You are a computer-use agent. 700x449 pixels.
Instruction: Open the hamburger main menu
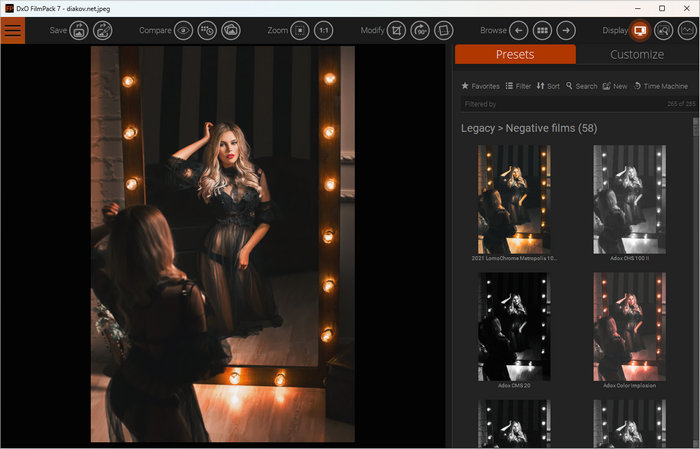(12, 30)
